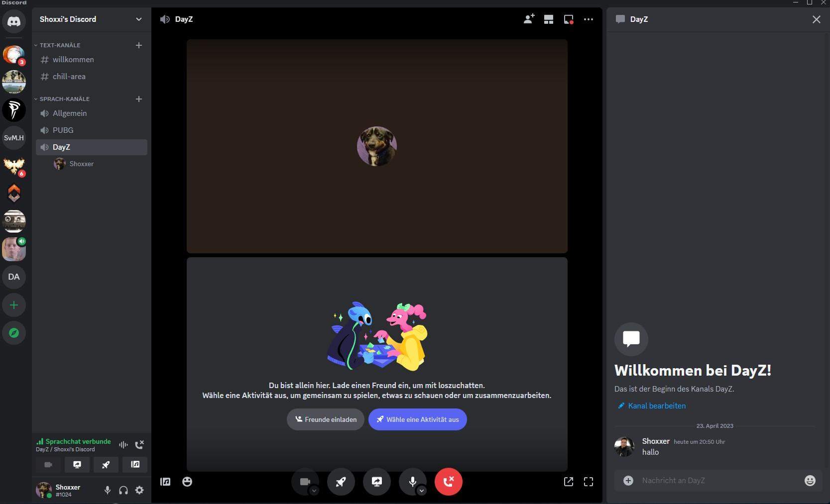Open Shoxxer's avatar in chat message
Image resolution: width=830 pixels, height=504 pixels.
click(x=624, y=447)
